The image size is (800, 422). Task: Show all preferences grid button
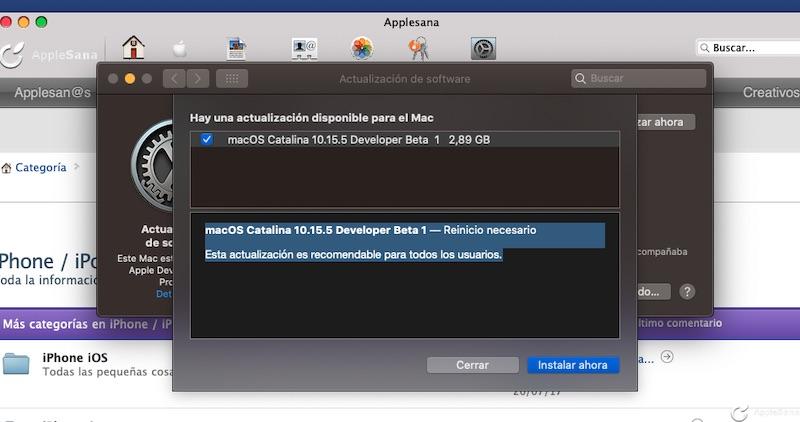coord(232,79)
